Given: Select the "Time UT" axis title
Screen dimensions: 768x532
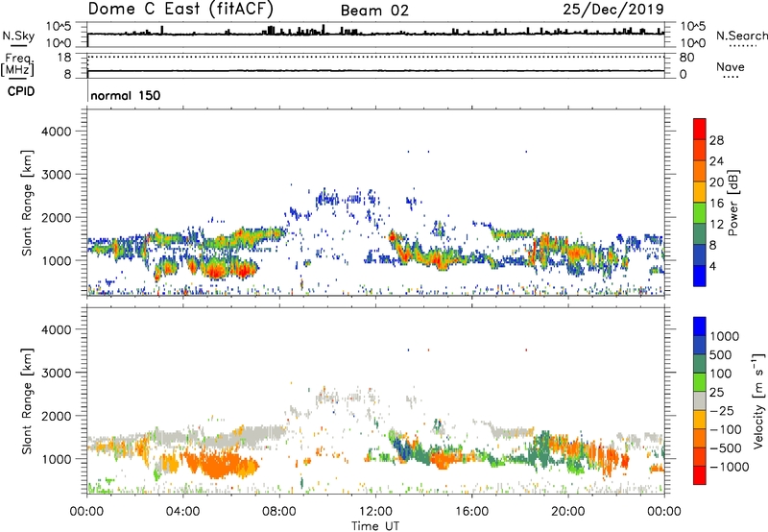Looking at the screenshot, I should coord(375,526).
